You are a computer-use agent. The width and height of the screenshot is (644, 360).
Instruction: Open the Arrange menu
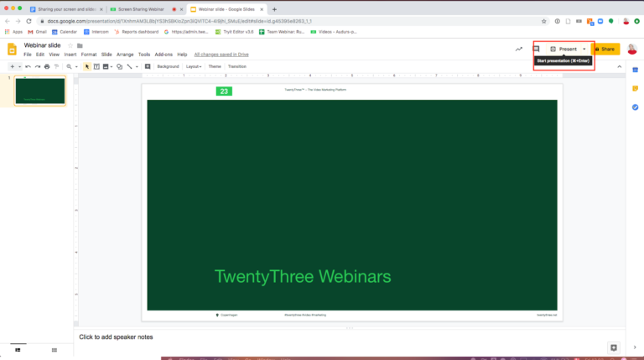click(x=125, y=55)
